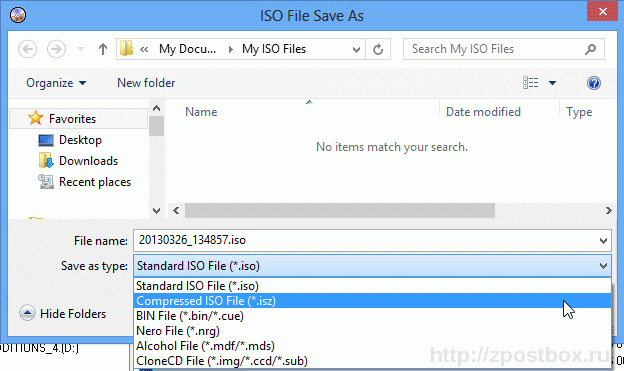This screenshot has height=371, width=624.
Task: Click the forward navigation arrow
Action: [x=56, y=49]
